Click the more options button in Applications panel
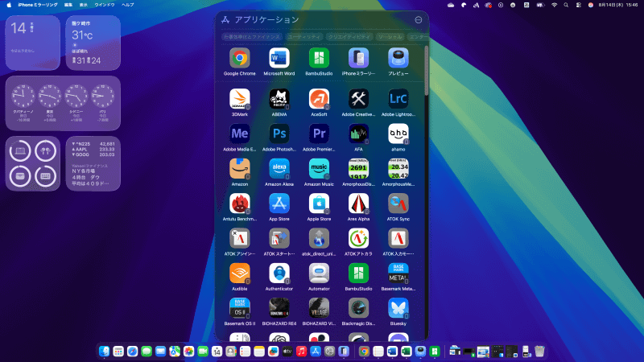Viewport: 644px width, 362px height. (x=418, y=19)
